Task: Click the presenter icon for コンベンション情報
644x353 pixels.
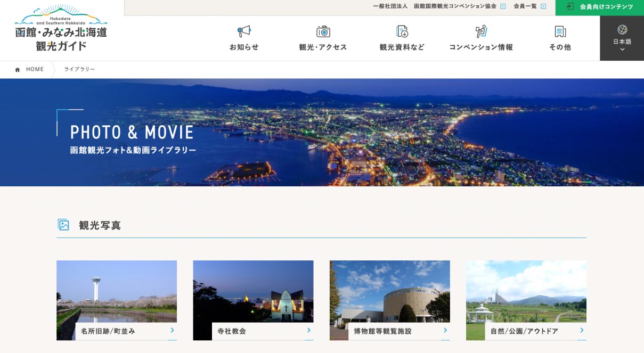Action: (x=481, y=31)
